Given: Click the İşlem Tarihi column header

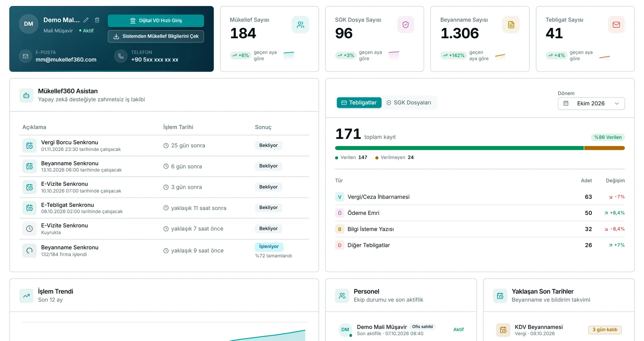Looking at the screenshot, I should (178, 127).
